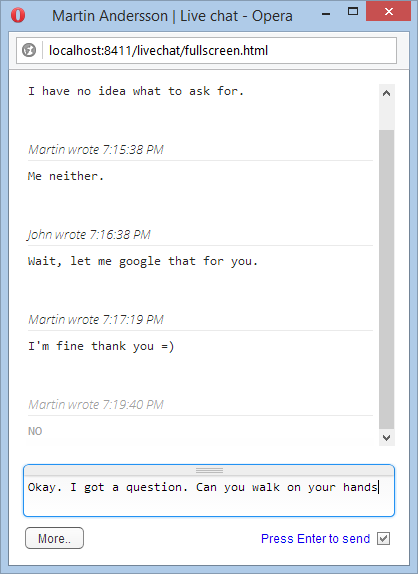
Task: Maximize the Live chat window
Action: point(353,12)
